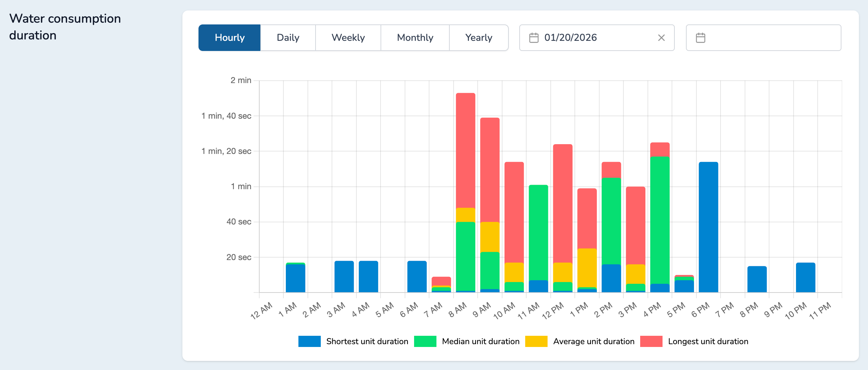This screenshot has height=370, width=868.
Task: Click the blue bar at 10 PM
Action: (x=805, y=277)
